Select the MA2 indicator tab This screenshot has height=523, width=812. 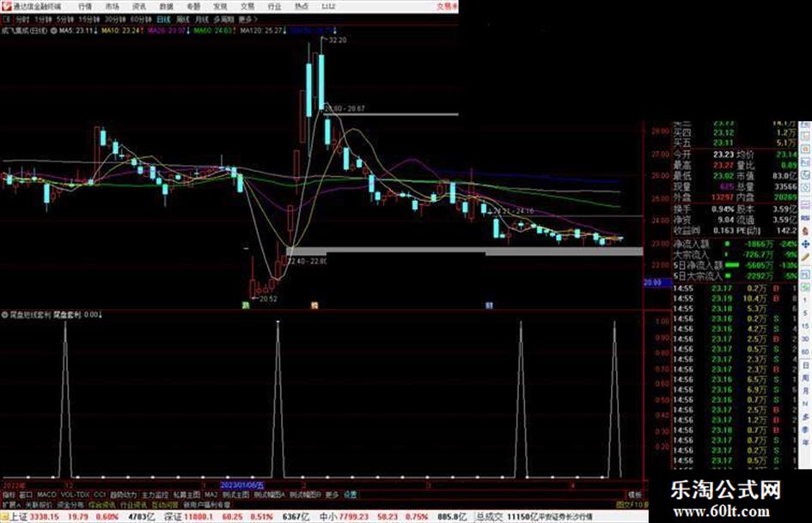pos(211,495)
